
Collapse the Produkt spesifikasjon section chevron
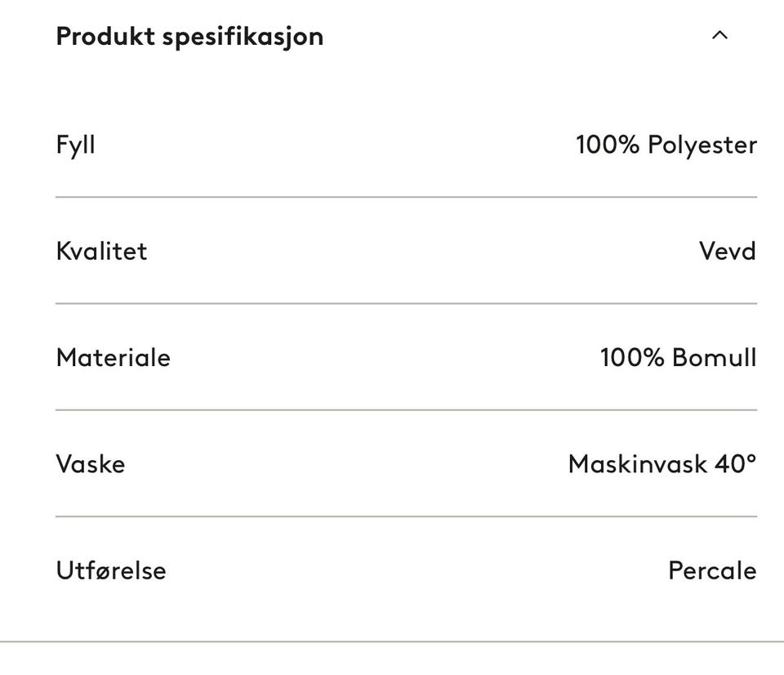719,35
